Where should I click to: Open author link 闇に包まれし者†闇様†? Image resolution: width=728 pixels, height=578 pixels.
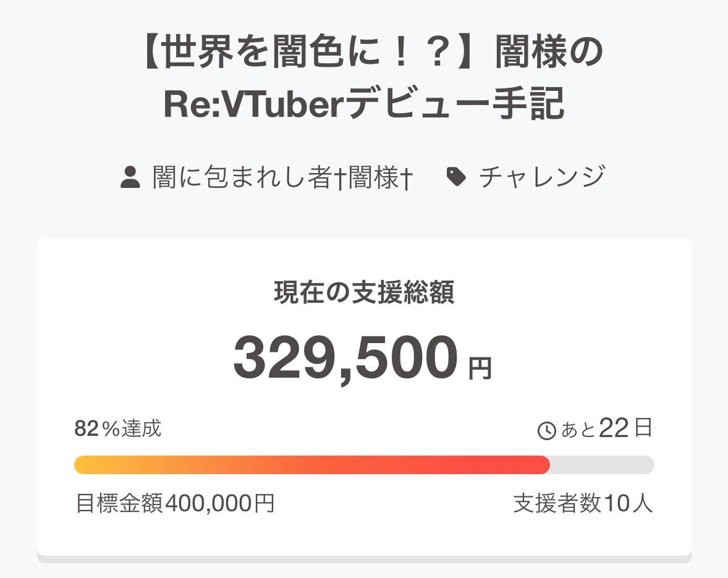pos(282,177)
